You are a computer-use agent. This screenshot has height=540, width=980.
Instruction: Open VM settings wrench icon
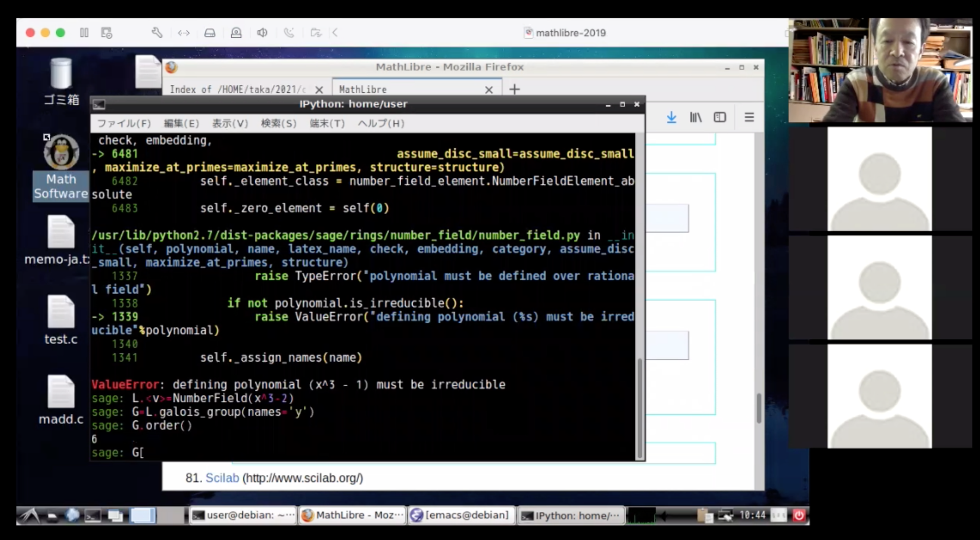(157, 33)
